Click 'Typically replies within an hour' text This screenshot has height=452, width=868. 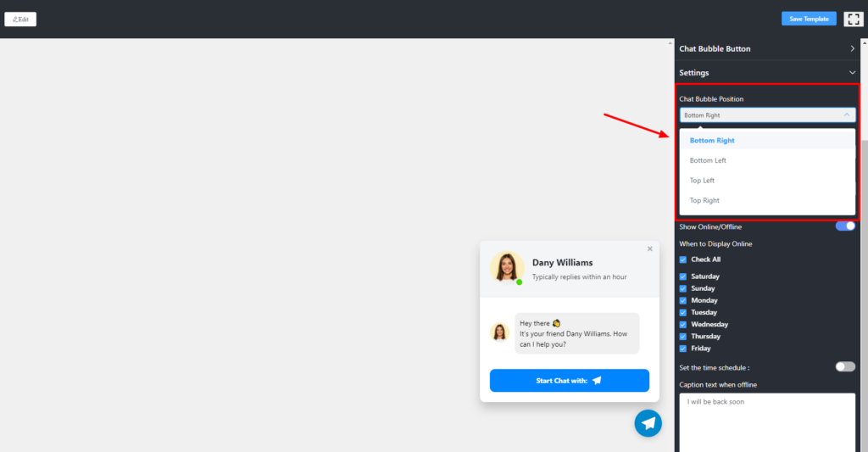pos(580,277)
